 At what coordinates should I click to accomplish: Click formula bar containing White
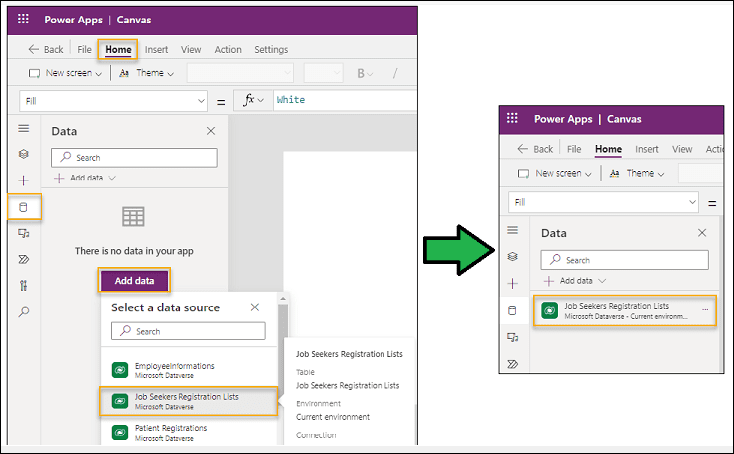pos(345,100)
